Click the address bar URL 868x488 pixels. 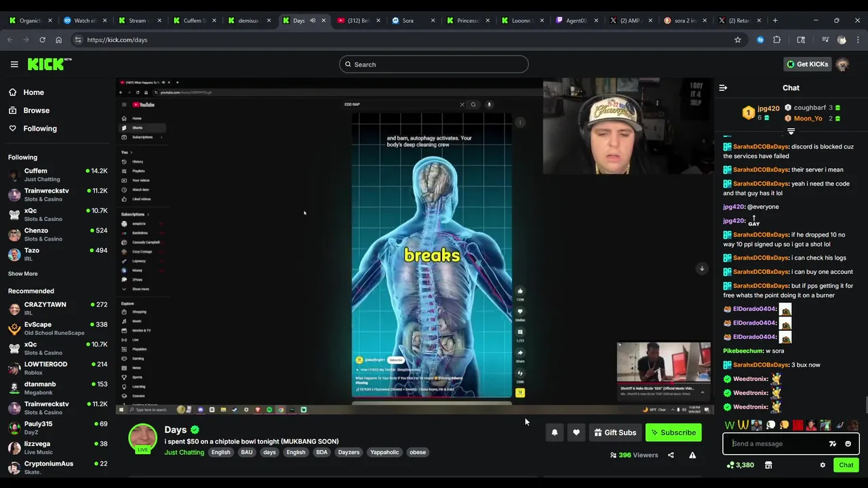tap(117, 40)
